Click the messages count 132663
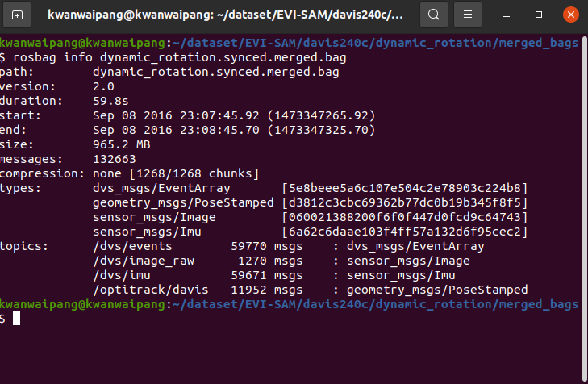 pos(115,159)
